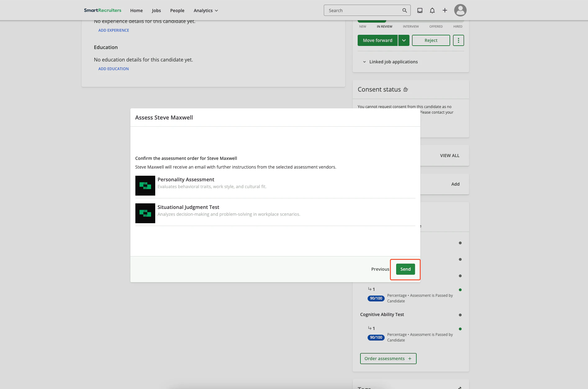Click the Move forward button

[378, 40]
